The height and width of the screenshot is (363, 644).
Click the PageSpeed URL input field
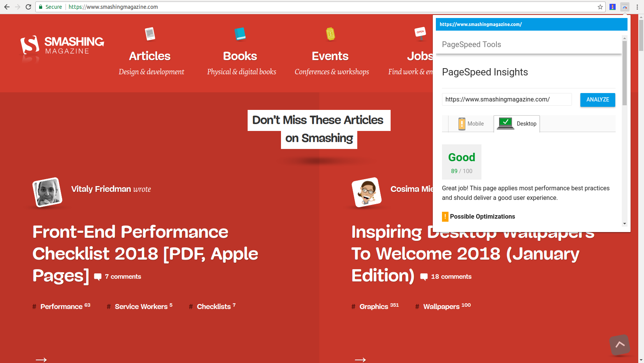coord(507,100)
